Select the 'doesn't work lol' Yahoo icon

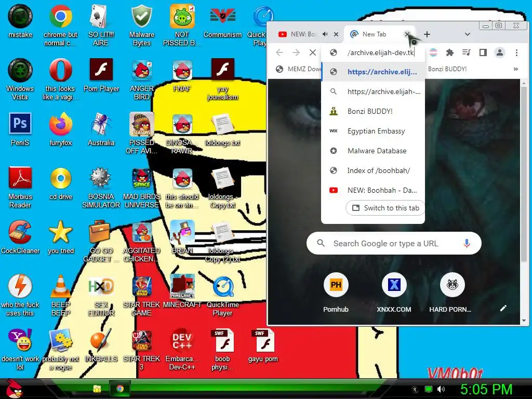pyautogui.click(x=20, y=349)
